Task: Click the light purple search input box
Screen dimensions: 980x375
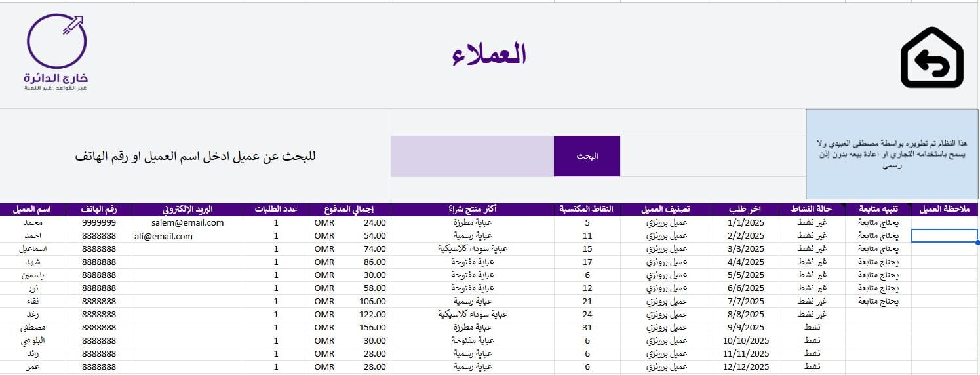Action: tap(472, 156)
